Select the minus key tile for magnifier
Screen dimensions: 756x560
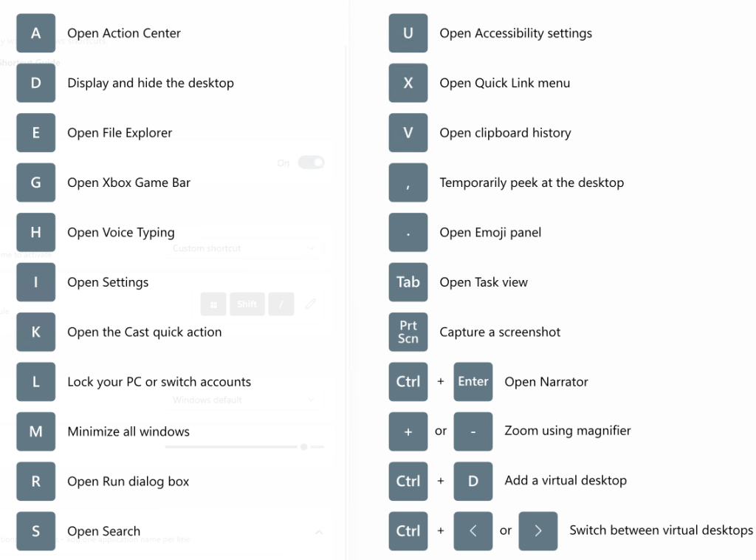[473, 431]
